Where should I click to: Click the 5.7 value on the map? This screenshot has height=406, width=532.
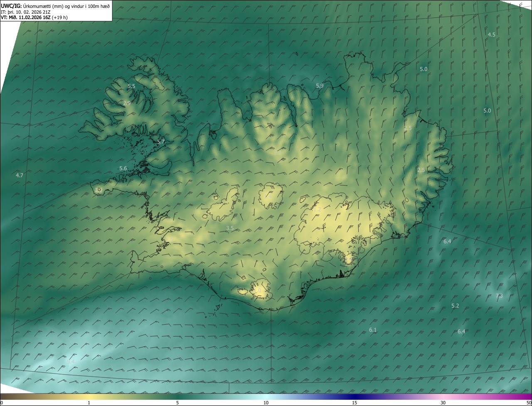point(161,142)
